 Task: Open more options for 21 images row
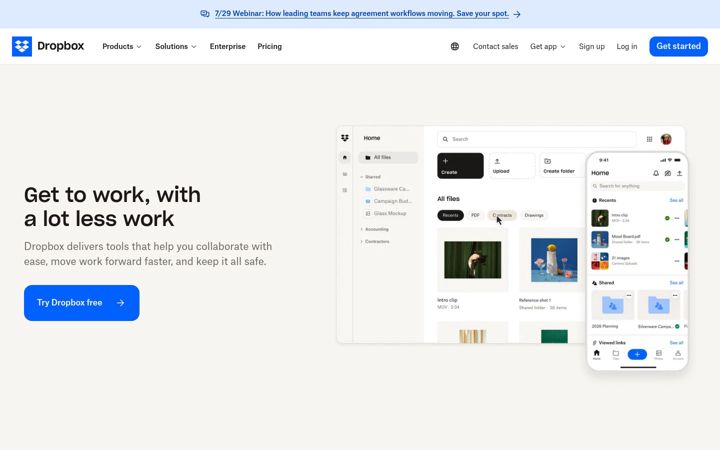(677, 261)
